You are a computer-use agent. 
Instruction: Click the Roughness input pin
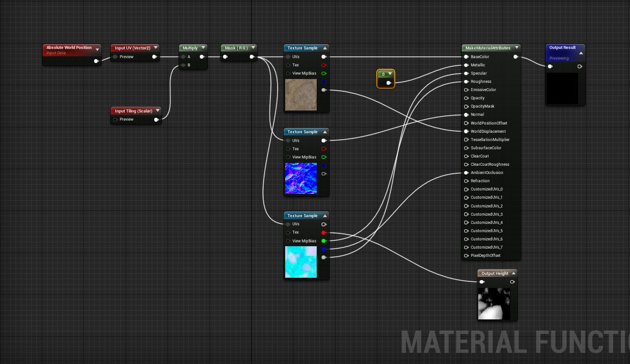(x=466, y=81)
